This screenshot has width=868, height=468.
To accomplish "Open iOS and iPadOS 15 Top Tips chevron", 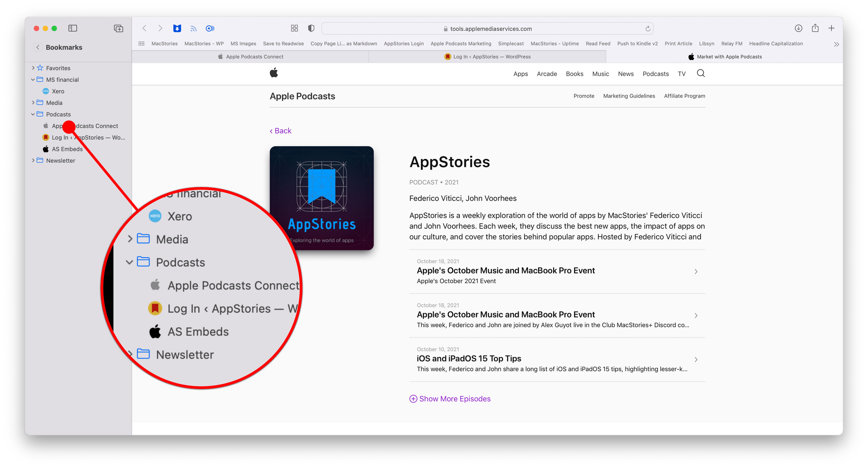I will pos(696,360).
